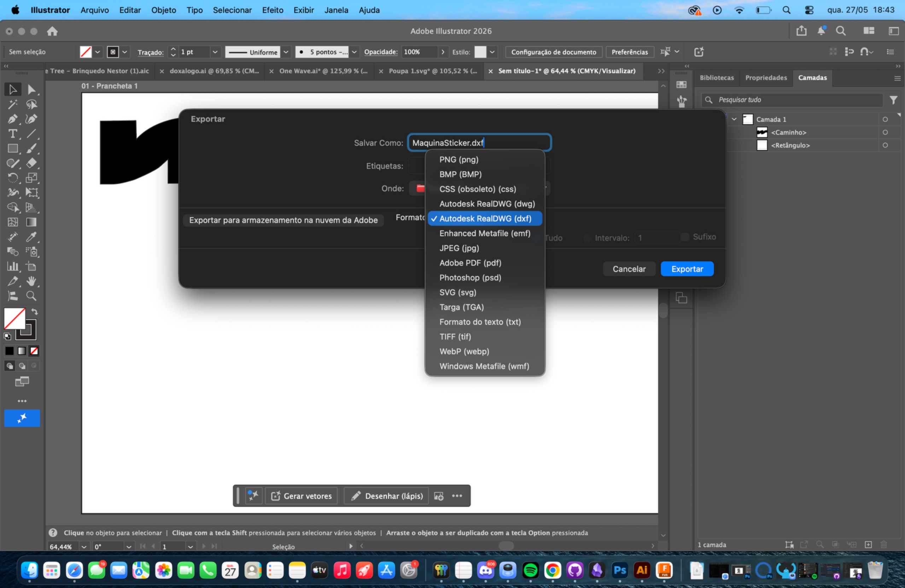The height and width of the screenshot is (588, 905).
Task: Switch to the Bibliotecas tab
Action: click(717, 77)
